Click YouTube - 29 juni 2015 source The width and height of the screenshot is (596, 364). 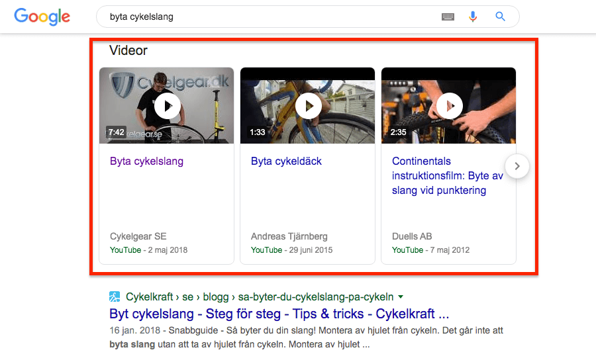(x=291, y=250)
